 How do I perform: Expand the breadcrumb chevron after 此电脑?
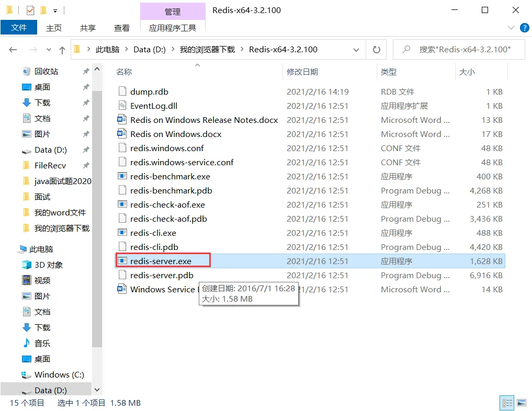[x=126, y=50]
